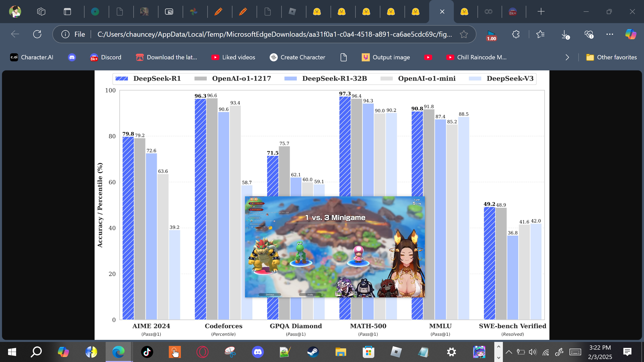This screenshot has height=362, width=644.
Task: Open the unlabeled Discord icon bookmark
Action: click(x=72, y=57)
